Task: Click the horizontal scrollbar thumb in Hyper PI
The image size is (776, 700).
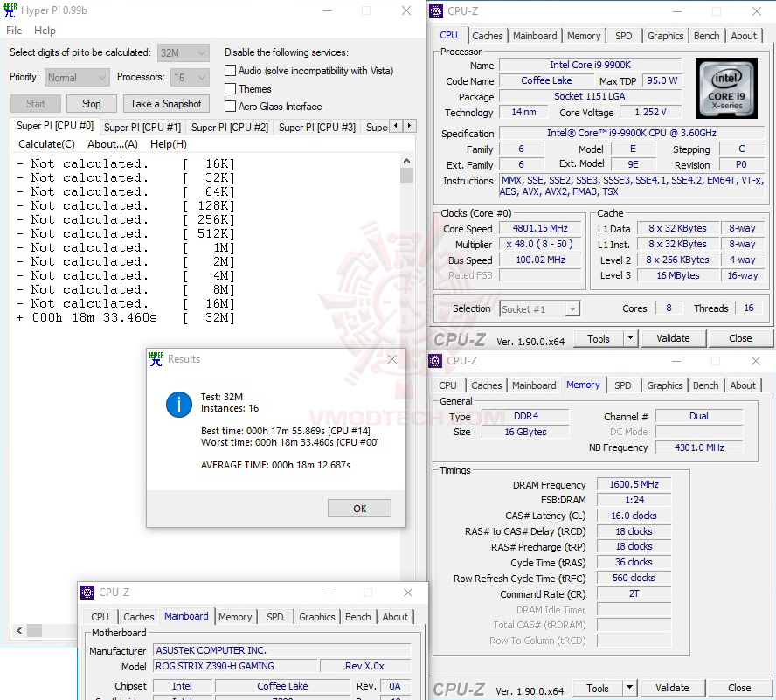Action: [34, 630]
